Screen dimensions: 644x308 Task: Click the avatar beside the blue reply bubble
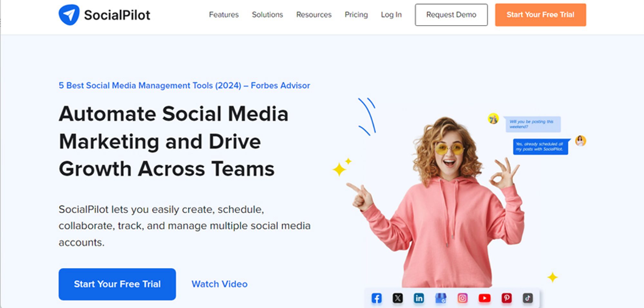point(581,141)
